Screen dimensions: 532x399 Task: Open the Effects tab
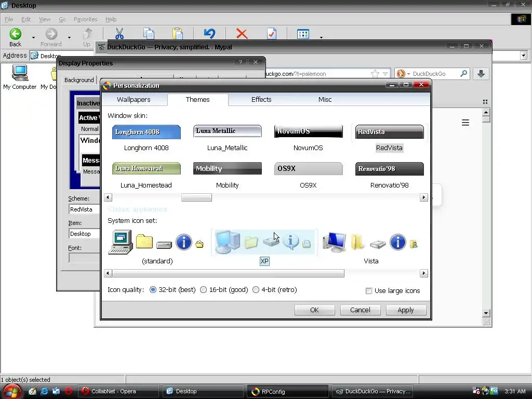point(261,99)
